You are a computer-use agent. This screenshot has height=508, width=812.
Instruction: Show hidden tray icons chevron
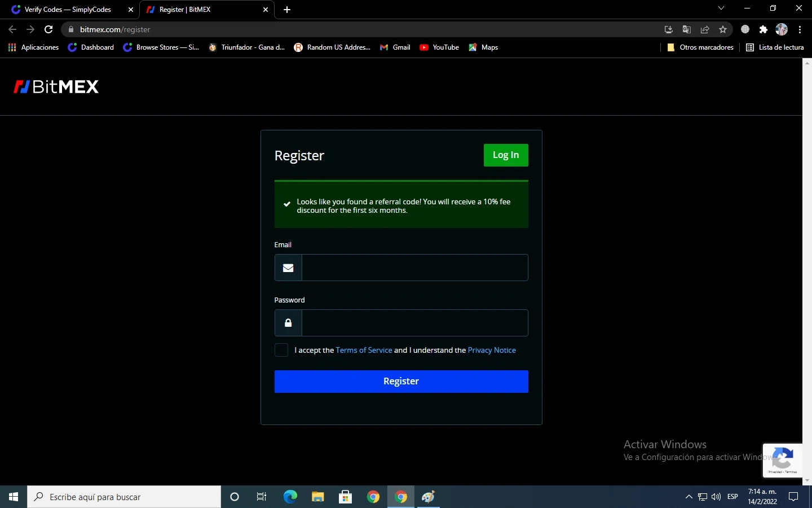[689, 497]
